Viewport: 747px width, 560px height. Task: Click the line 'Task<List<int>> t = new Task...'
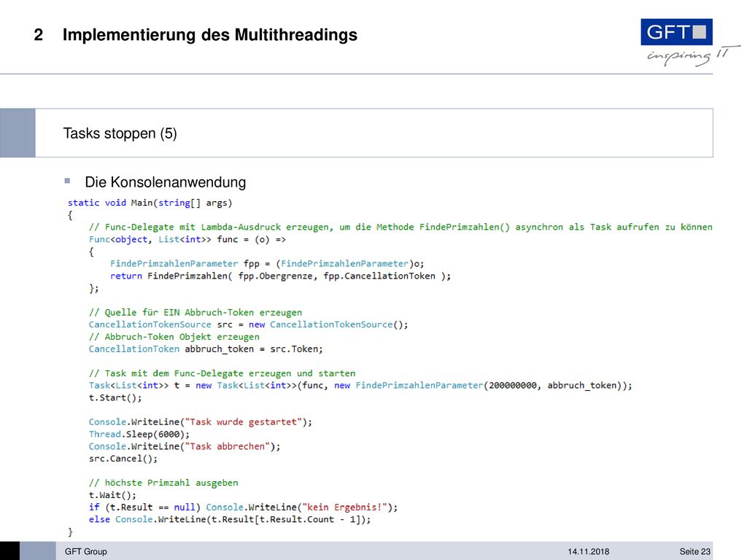(x=360, y=386)
